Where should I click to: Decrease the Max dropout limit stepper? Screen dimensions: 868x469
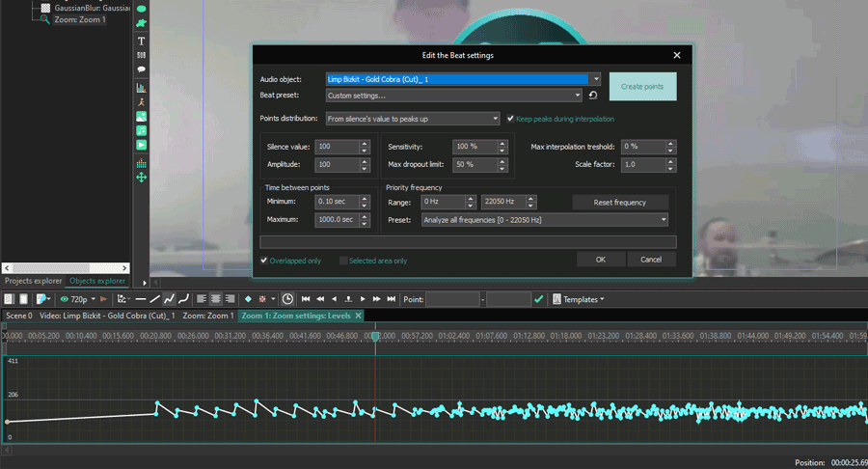(502, 167)
